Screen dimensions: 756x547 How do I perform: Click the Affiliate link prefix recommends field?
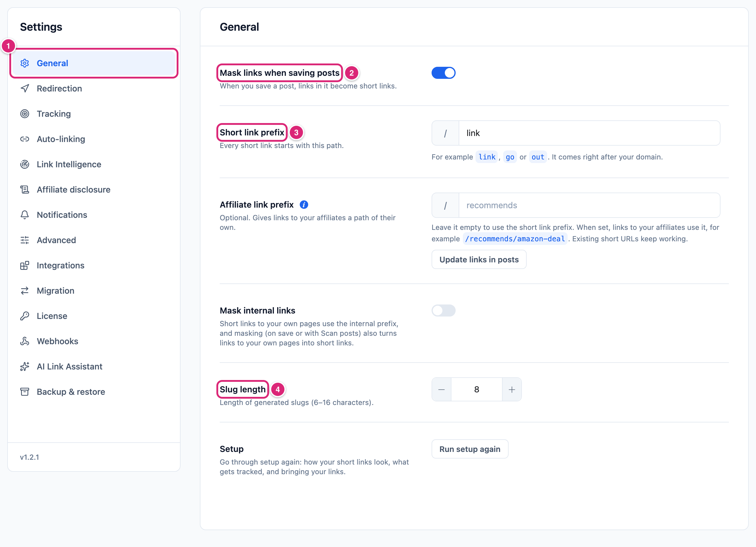point(589,205)
